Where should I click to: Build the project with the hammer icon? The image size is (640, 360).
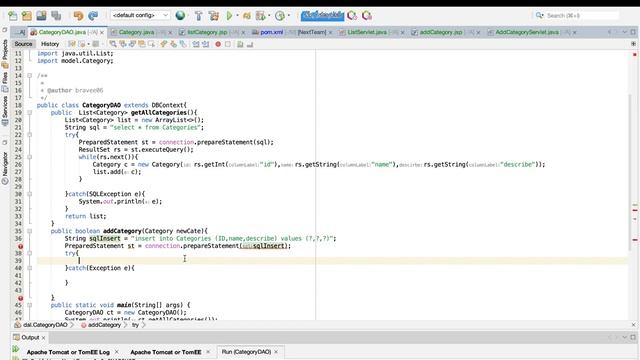coord(198,16)
